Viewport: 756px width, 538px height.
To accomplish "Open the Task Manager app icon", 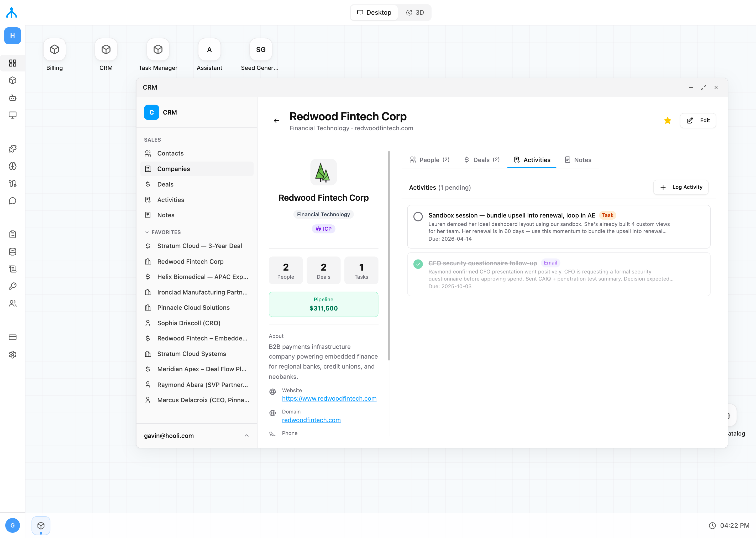I will click(x=158, y=50).
